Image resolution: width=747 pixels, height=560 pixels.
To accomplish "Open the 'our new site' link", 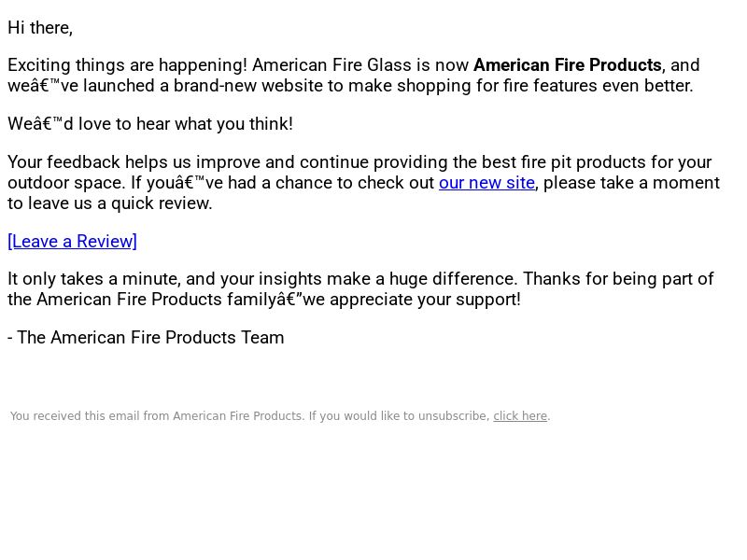I will [486, 183].
